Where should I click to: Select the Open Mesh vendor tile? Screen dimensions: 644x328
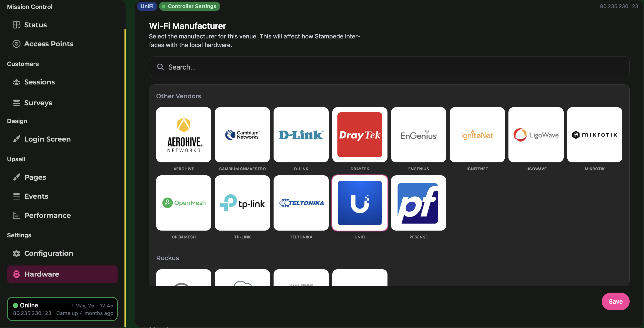pos(183,203)
